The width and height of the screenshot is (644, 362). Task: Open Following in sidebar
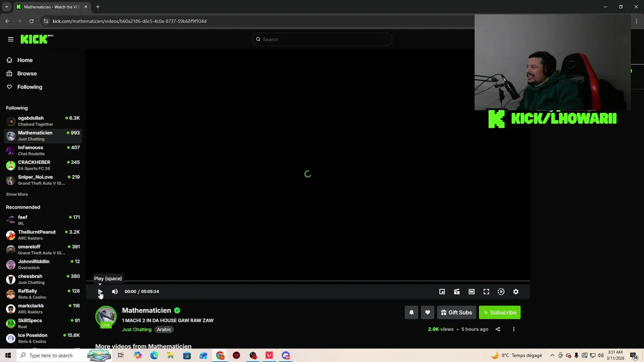click(x=30, y=87)
